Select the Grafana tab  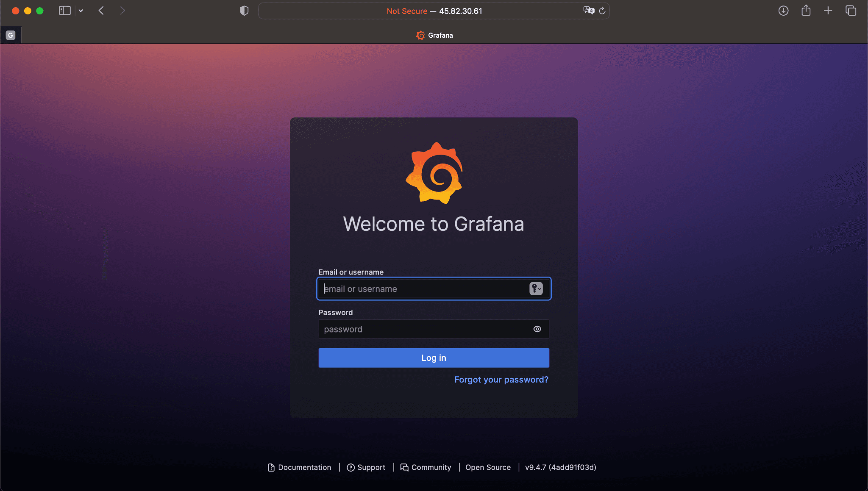tap(434, 35)
